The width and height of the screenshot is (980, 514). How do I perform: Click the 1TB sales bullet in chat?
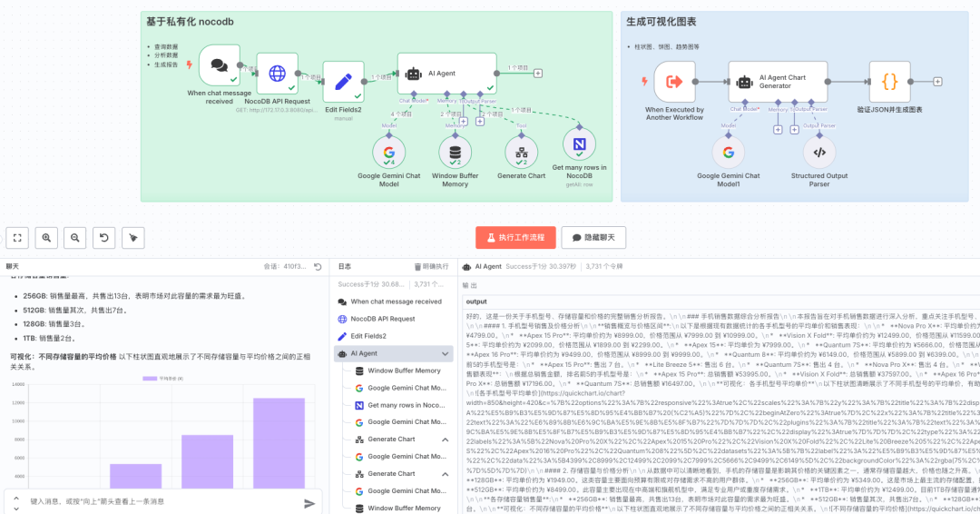coord(49,339)
